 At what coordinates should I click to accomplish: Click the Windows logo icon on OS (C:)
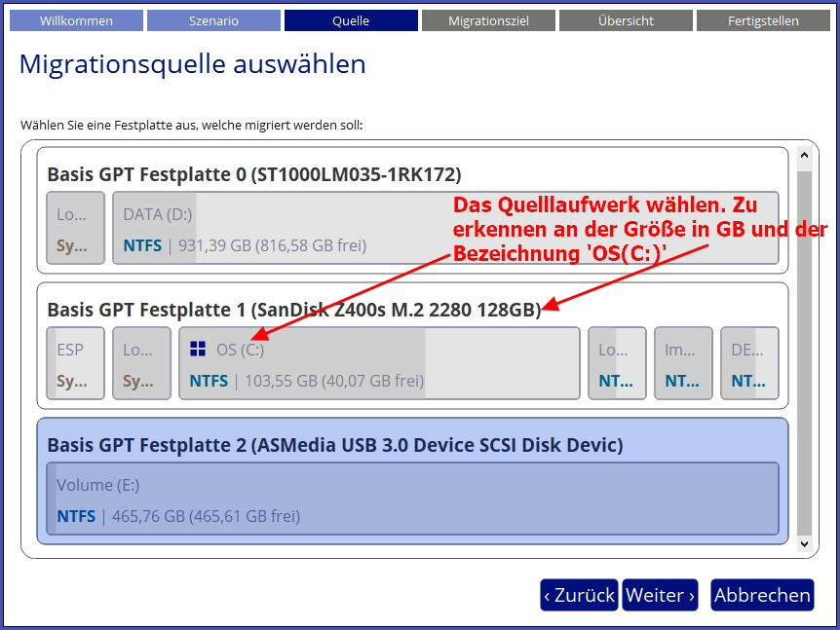point(198,350)
